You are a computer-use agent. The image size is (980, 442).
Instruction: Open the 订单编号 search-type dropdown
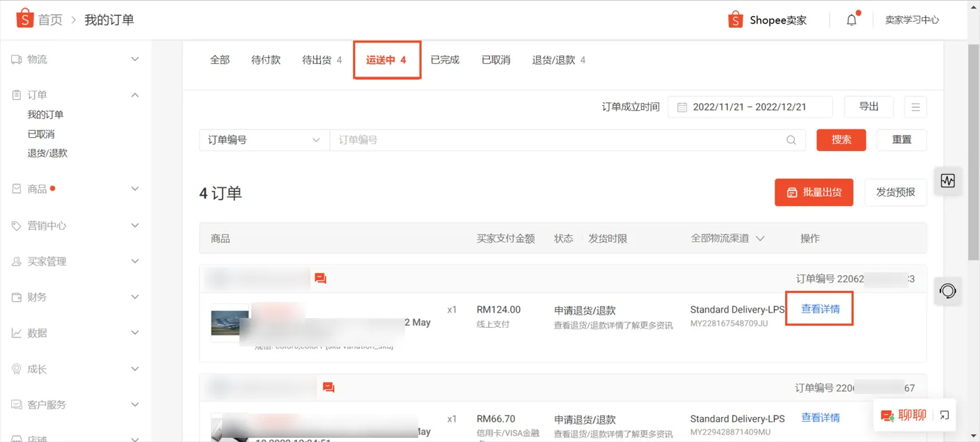263,140
